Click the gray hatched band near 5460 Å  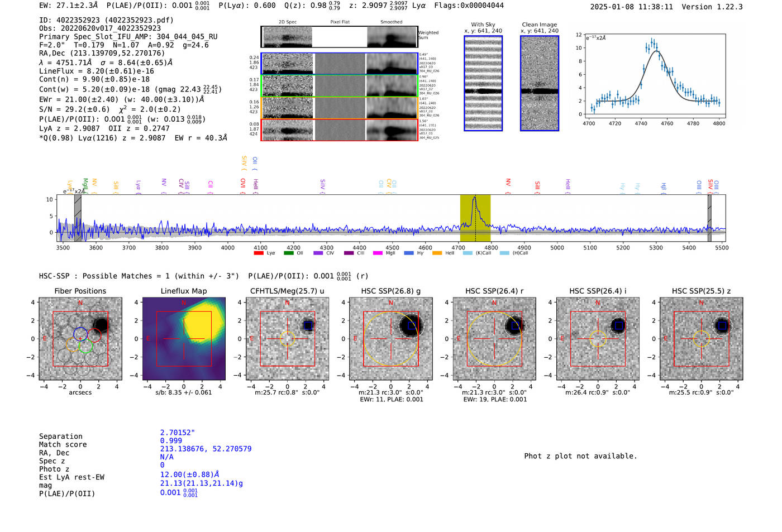709,218
